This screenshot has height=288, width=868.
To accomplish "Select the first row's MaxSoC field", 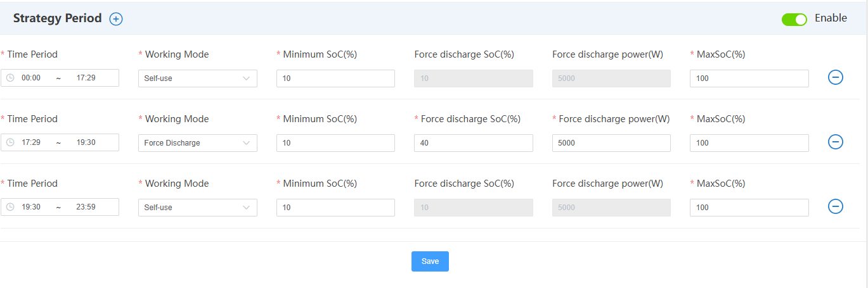I will [x=749, y=78].
